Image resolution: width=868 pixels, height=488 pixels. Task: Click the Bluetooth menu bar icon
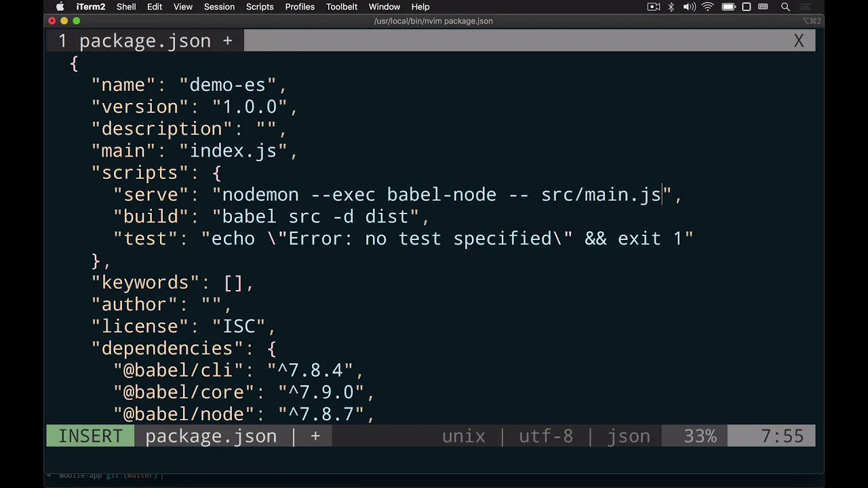[671, 7]
